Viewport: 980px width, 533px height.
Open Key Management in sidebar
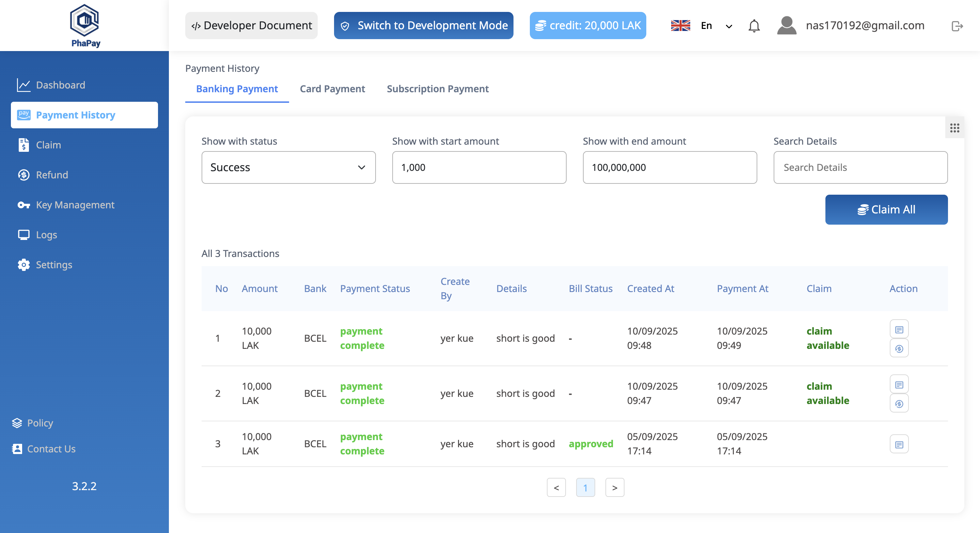[75, 205]
